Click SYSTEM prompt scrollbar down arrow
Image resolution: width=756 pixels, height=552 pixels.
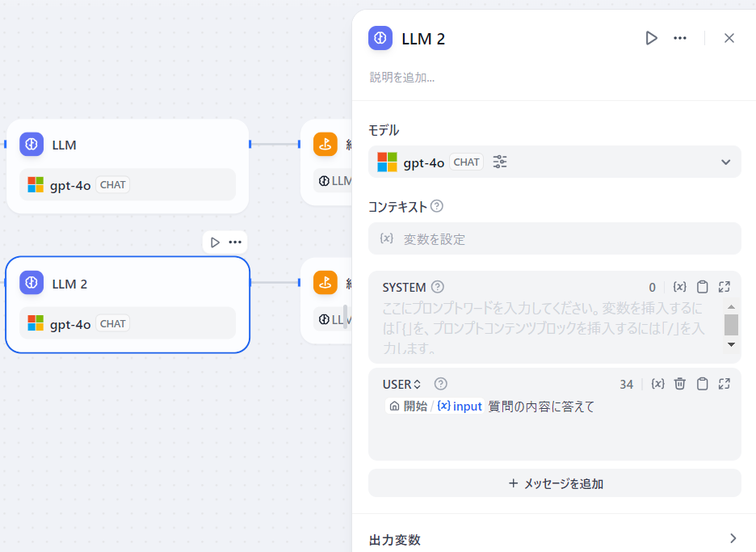click(732, 344)
